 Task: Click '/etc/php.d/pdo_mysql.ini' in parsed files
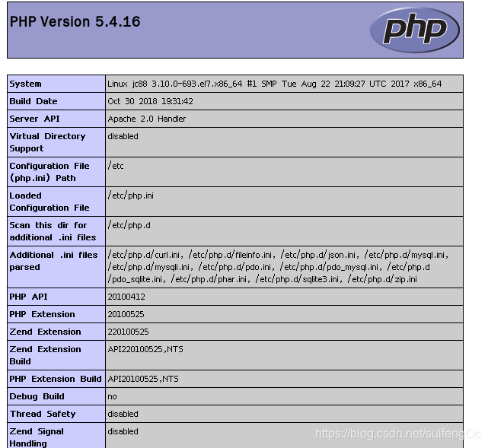[330, 267]
